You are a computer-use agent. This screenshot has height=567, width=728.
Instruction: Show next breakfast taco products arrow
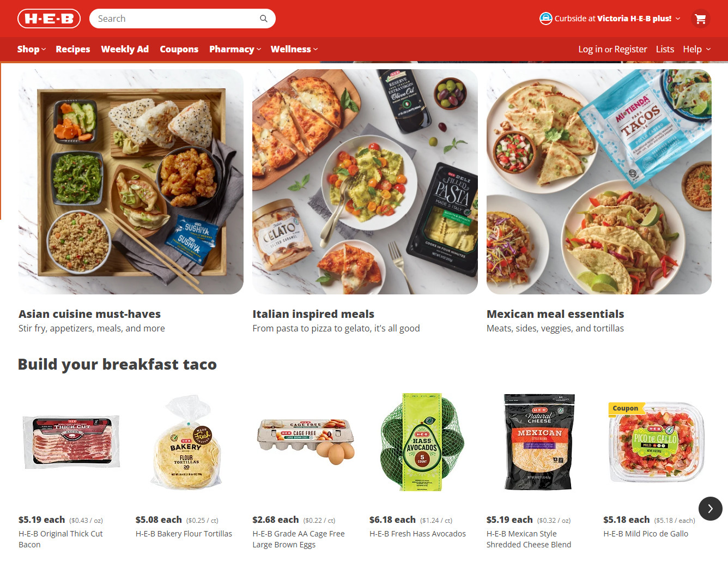point(711,509)
